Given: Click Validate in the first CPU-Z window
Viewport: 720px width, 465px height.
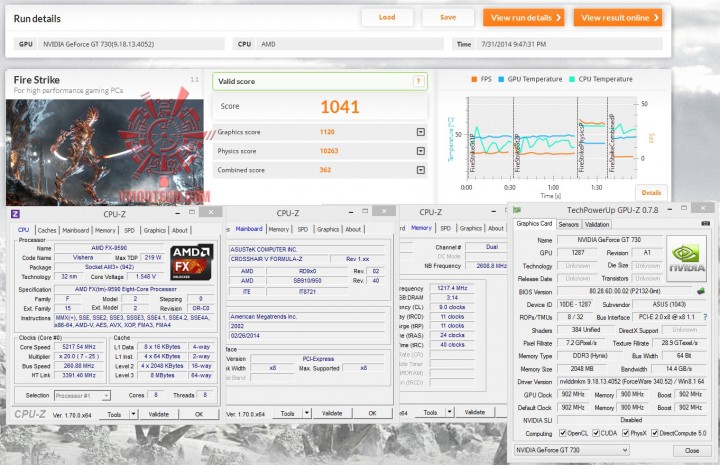Looking at the screenshot, I should coord(159,414).
